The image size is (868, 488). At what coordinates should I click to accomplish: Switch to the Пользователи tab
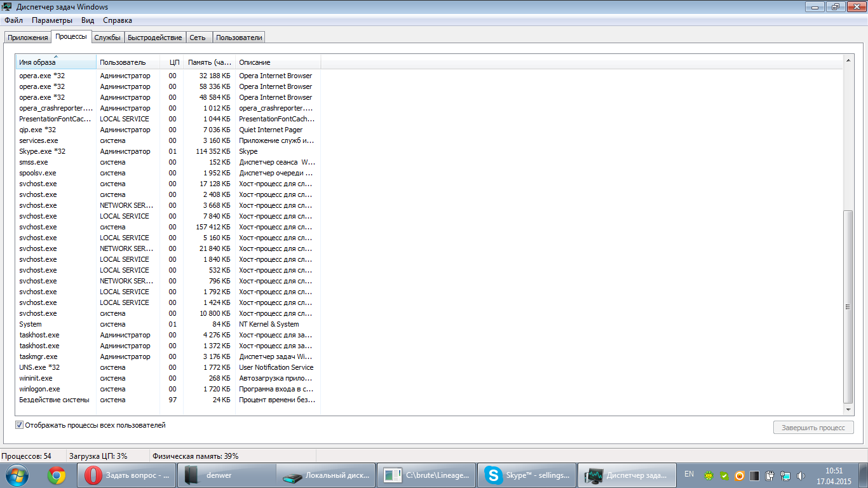click(x=239, y=37)
